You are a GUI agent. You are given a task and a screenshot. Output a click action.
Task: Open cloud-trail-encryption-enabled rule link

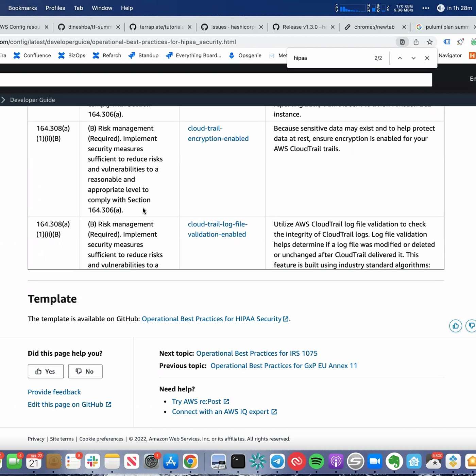pyautogui.click(x=218, y=134)
